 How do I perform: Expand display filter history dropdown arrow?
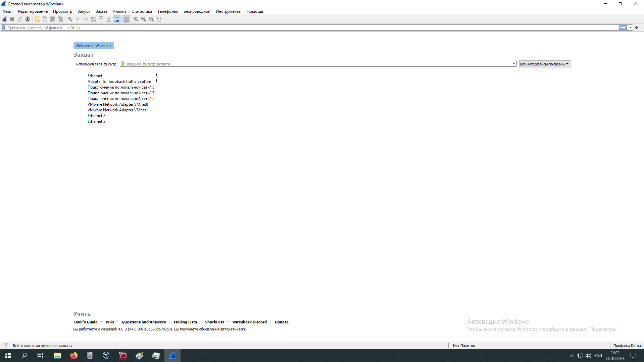[631, 28]
